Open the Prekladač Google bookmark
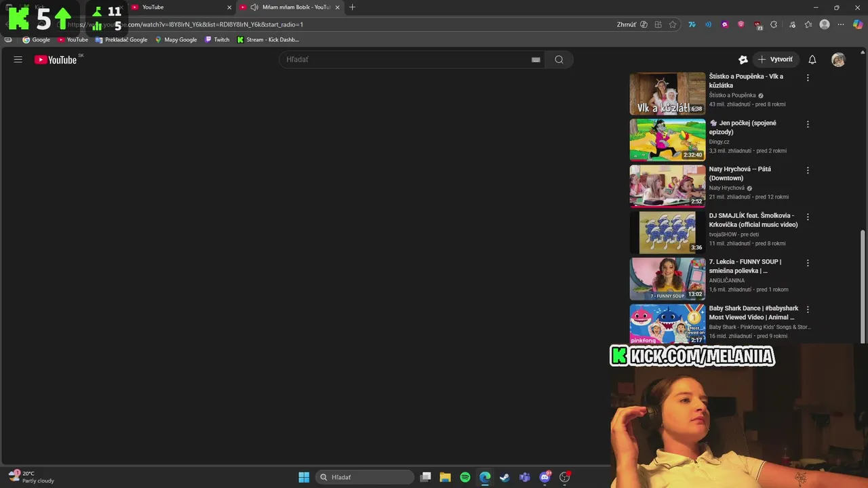The image size is (868, 488). tap(121, 39)
